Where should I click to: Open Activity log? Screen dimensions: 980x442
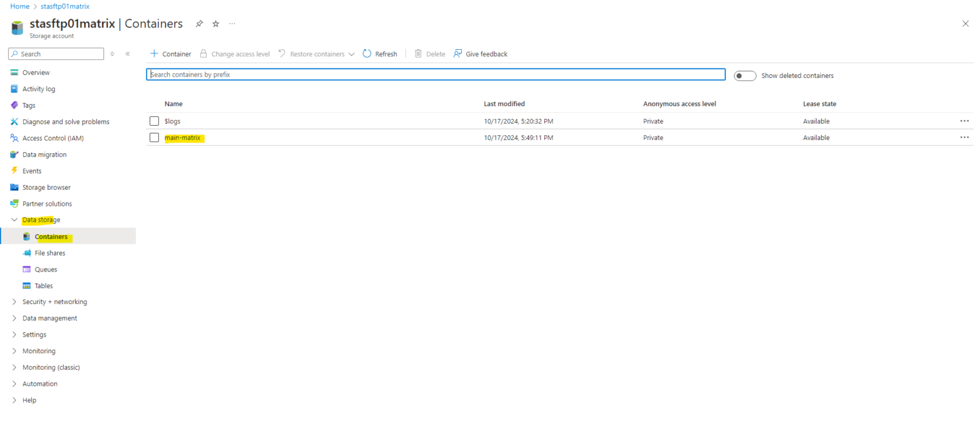point(39,89)
